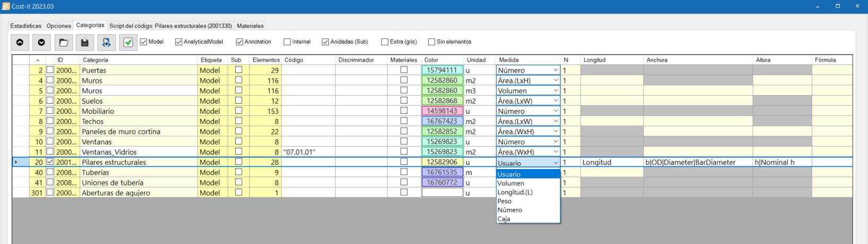Choose Usuario in the open dropdown list
868x244 pixels.
528,174
